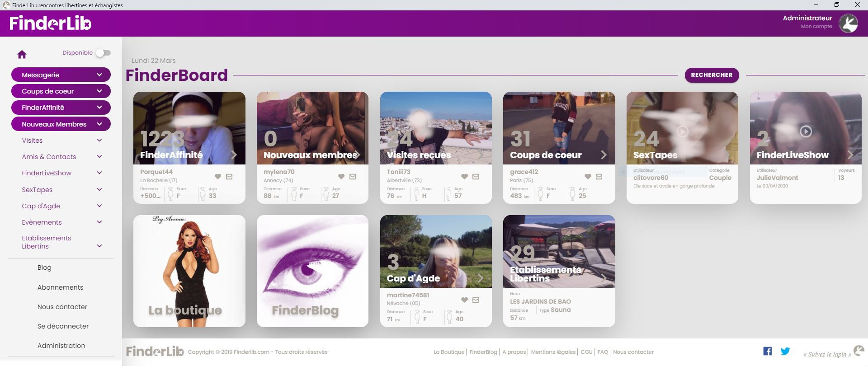Open Facebook icon in footer

(x=768, y=351)
